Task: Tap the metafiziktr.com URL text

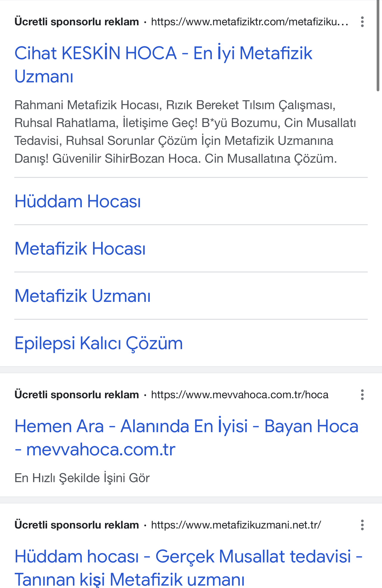Action: (250, 22)
